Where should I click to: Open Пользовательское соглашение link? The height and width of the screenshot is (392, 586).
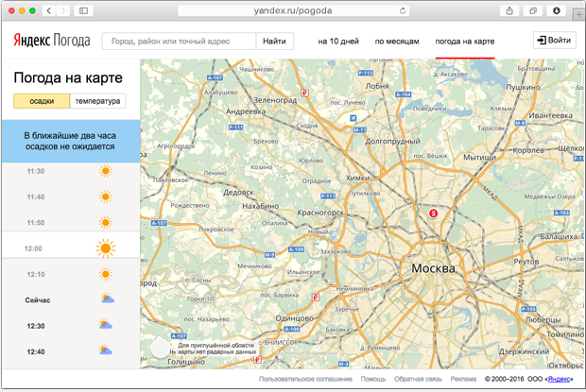coord(305,379)
